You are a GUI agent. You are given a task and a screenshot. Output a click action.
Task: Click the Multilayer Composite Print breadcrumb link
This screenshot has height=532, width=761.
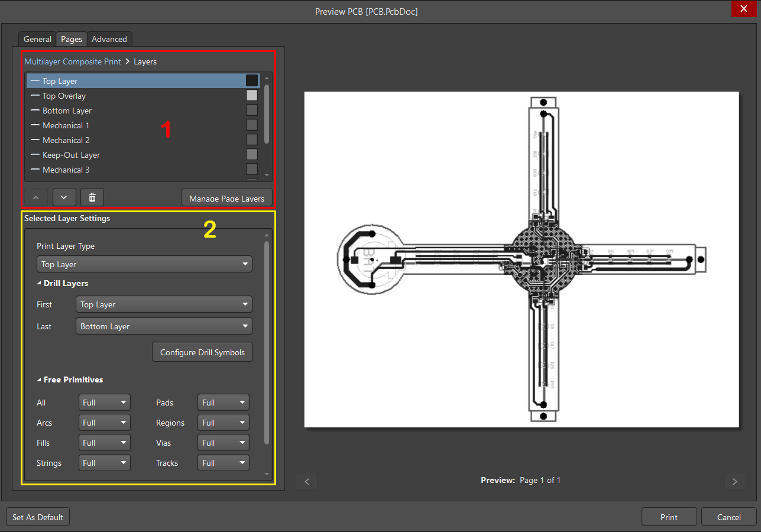(73, 61)
